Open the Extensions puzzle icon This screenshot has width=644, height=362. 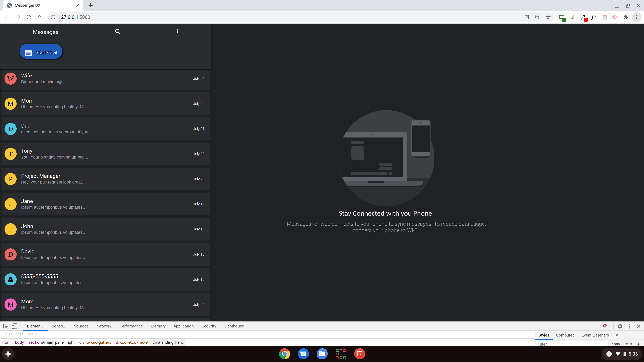pos(626,17)
